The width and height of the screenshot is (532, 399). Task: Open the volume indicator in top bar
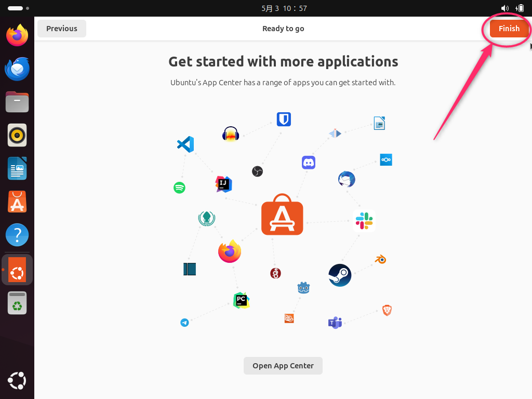pos(505,8)
